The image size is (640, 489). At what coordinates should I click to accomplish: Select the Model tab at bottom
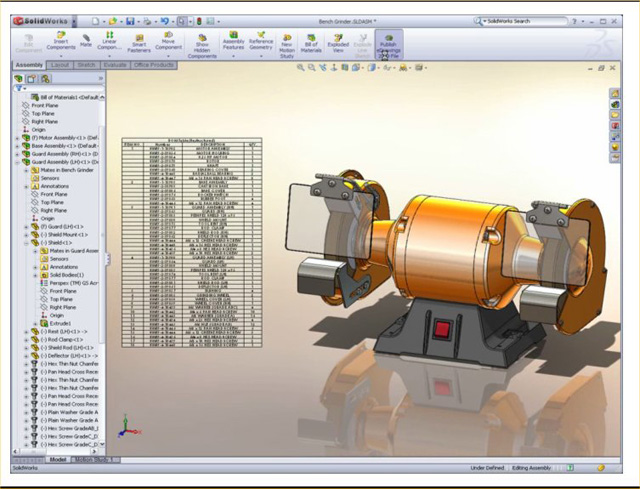(58, 459)
